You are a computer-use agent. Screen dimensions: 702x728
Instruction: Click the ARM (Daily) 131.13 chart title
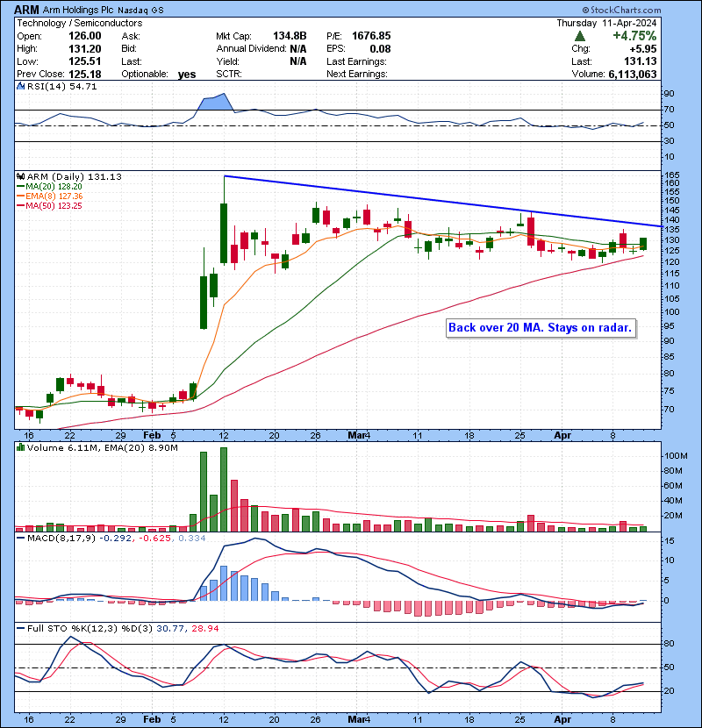coord(75,177)
